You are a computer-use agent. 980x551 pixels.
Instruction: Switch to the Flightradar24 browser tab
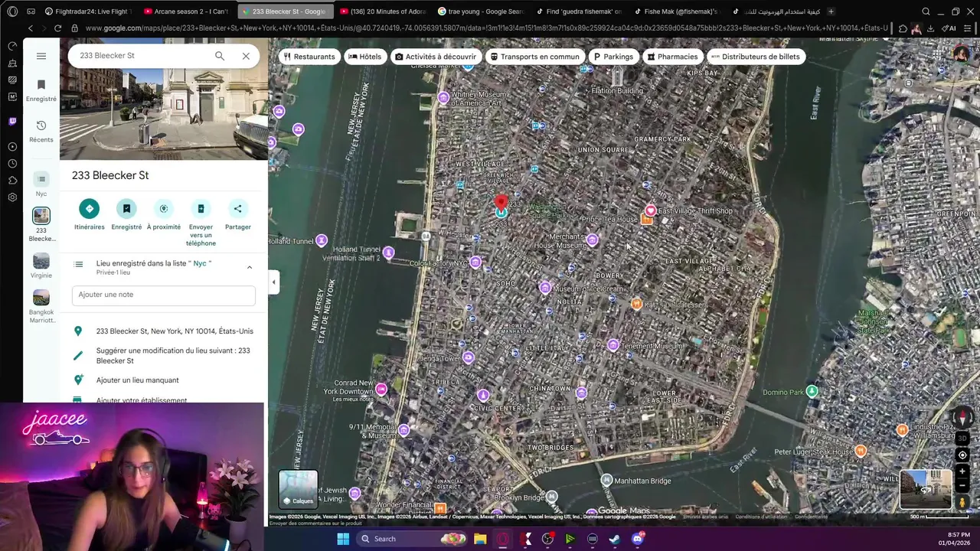point(88,11)
